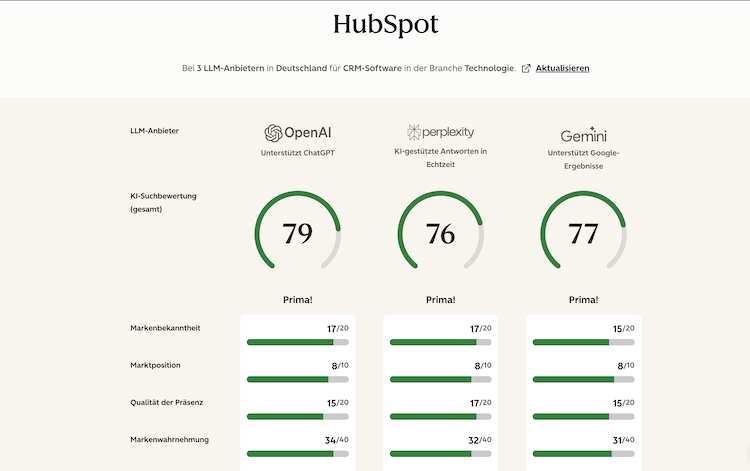Viewport: 750px width, 471px height.
Task: Select the HubSpot heading
Action: (x=386, y=24)
